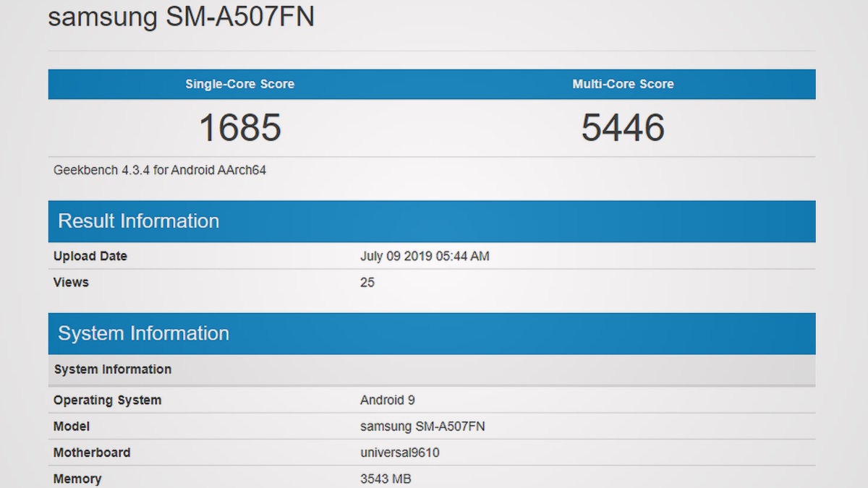Select the Single-Core Score header
Viewport: 868px width, 488px height.
[x=239, y=84]
